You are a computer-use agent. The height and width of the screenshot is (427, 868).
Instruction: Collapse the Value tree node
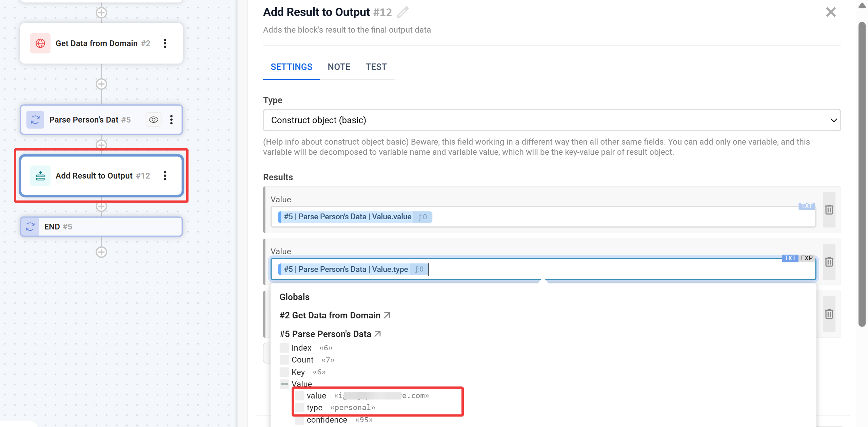(x=284, y=384)
